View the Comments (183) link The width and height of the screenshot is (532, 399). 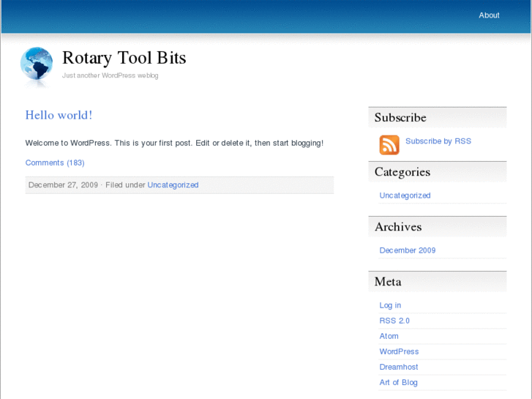(x=55, y=163)
